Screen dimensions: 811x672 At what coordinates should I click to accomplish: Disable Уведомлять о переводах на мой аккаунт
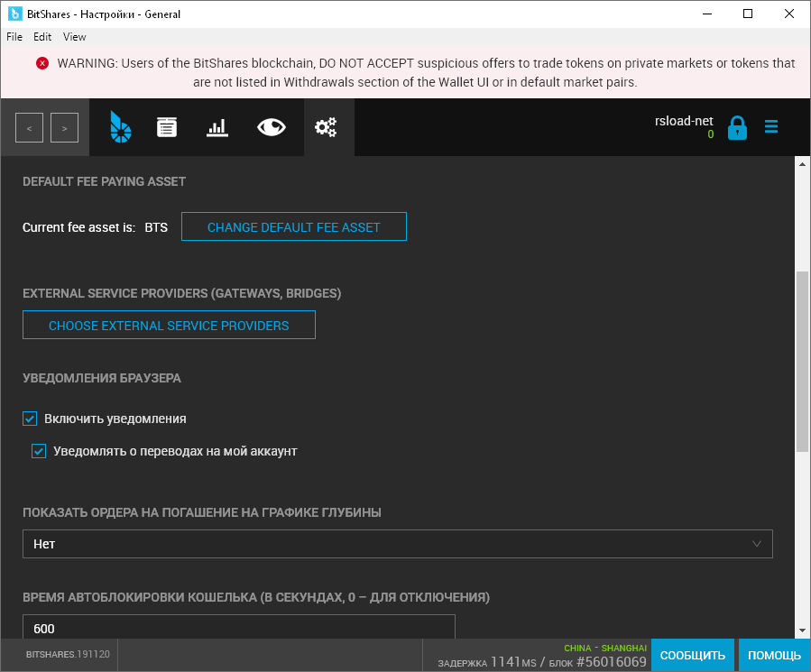pyautogui.click(x=39, y=450)
